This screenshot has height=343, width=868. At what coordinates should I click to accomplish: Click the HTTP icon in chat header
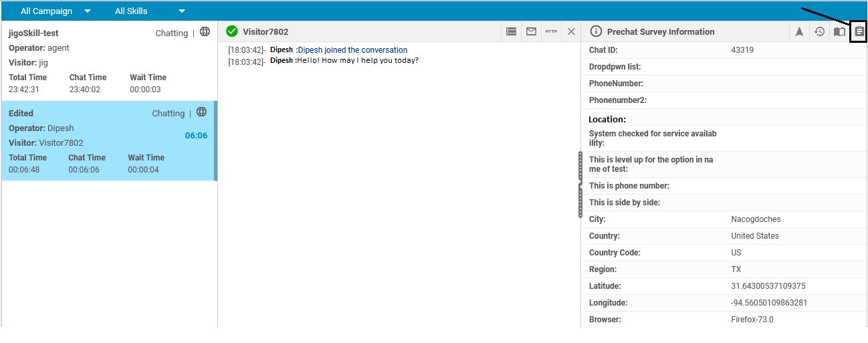pyautogui.click(x=551, y=31)
